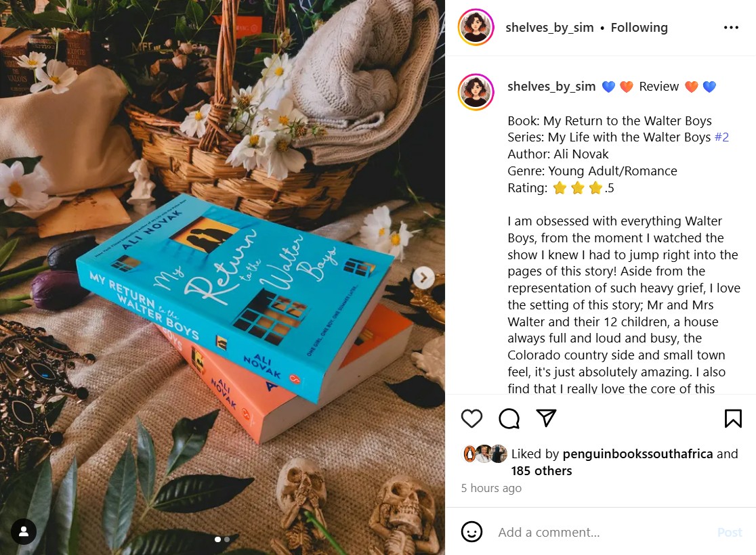Click the liker avatars next to Liked by

tap(484, 454)
